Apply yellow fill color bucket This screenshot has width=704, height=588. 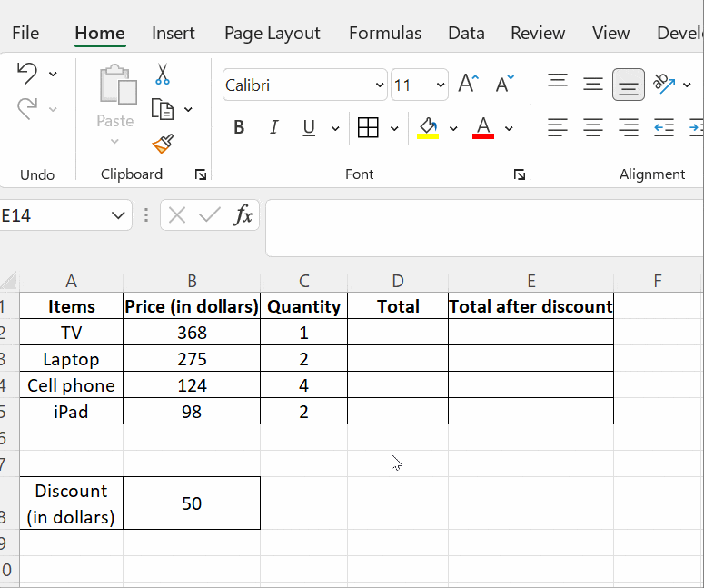[428, 128]
